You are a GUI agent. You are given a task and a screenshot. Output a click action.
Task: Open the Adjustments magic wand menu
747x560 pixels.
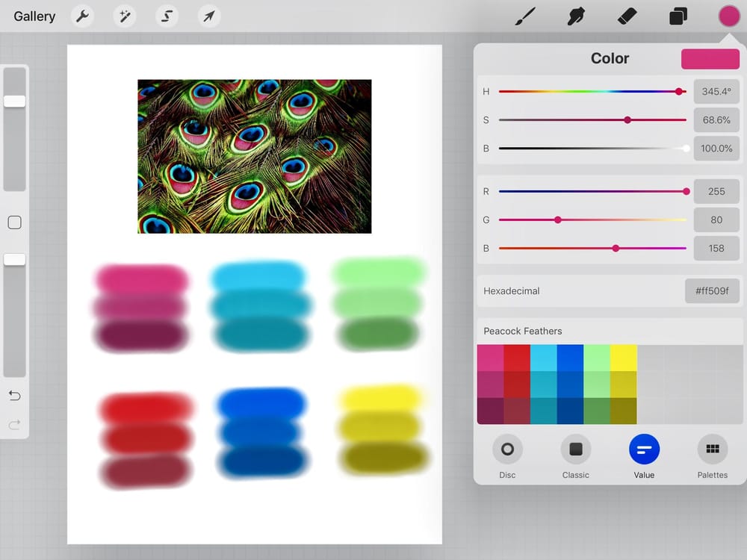(x=124, y=16)
